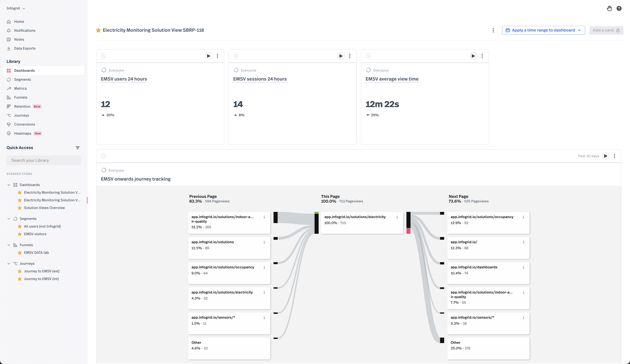Open journey tracking card three-dot menu
The width and height of the screenshot is (630, 364).
[x=615, y=156]
